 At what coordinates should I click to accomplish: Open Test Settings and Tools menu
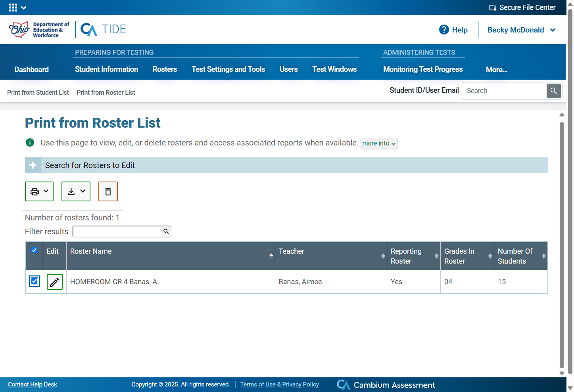tap(228, 69)
